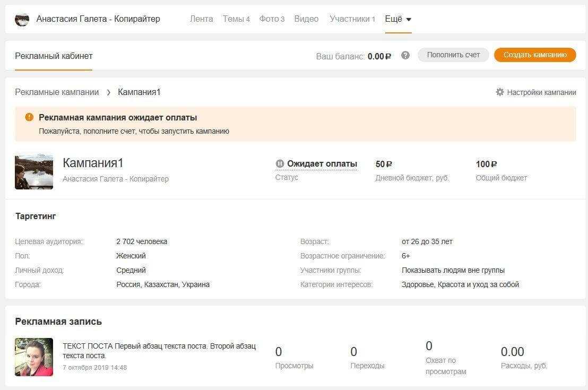Select the Рекламный кабинет tab
The height and width of the screenshot is (390, 588).
coord(54,56)
